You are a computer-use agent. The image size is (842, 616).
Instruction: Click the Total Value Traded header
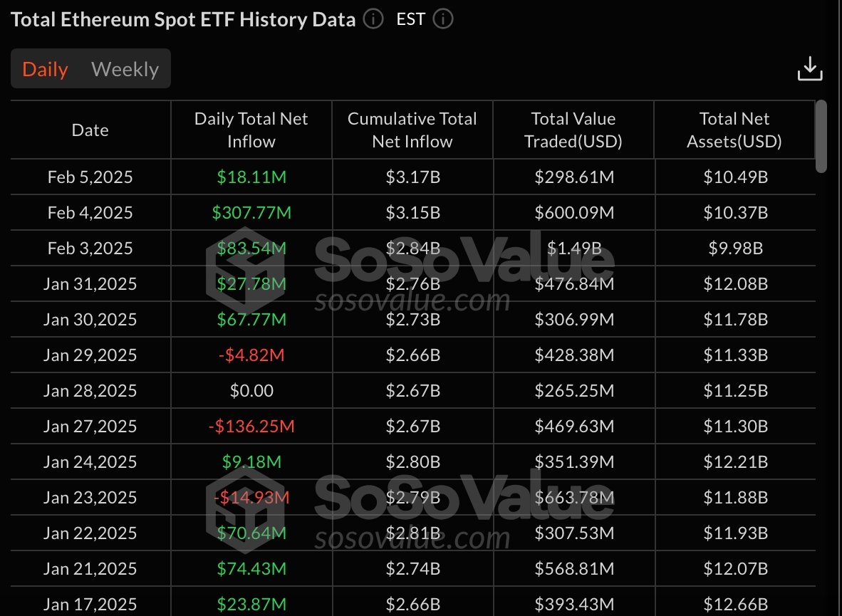(x=573, y=130)
